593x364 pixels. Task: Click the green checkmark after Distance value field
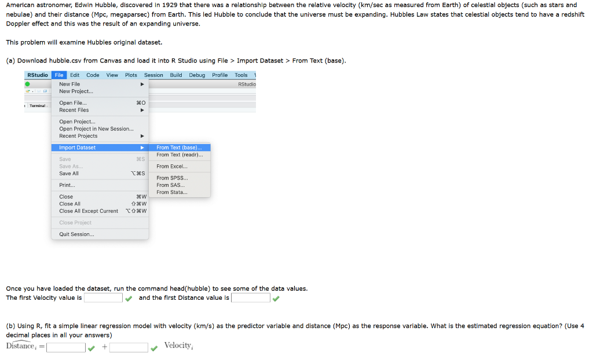276,297
